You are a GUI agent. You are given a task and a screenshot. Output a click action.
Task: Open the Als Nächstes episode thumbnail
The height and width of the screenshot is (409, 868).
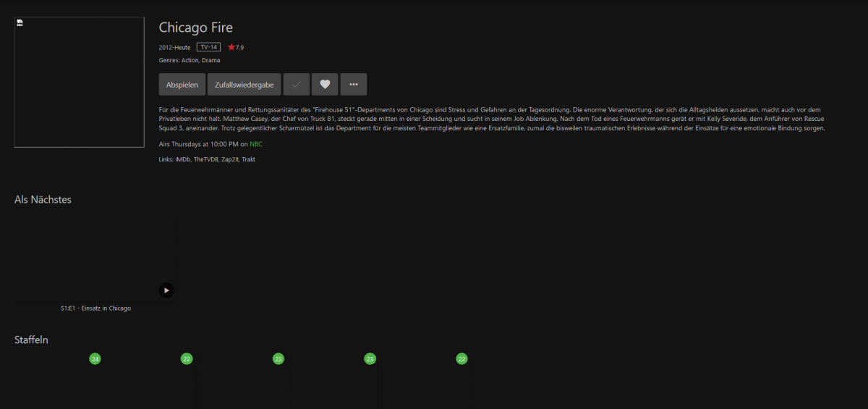click(95, 256)
